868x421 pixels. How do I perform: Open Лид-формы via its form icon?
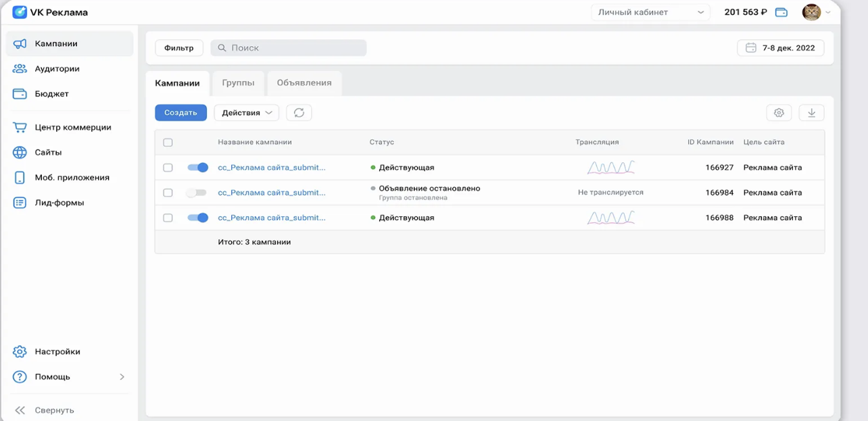coord(20,203)
